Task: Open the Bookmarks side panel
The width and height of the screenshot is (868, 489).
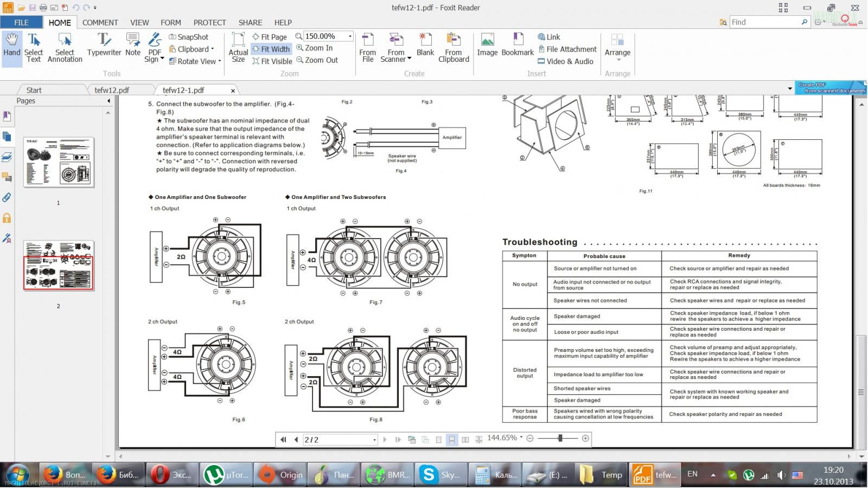Action: tap(7, 116)
